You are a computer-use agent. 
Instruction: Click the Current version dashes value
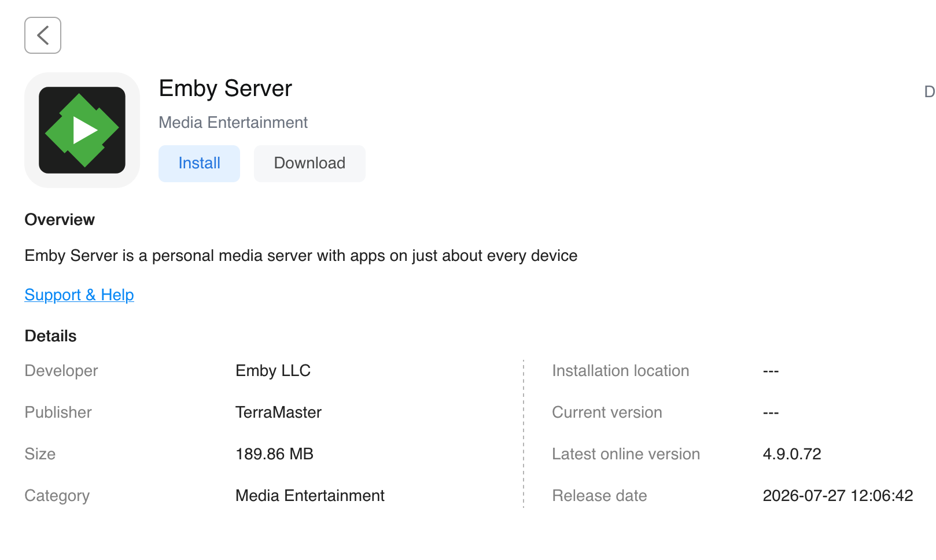(771, 412)
